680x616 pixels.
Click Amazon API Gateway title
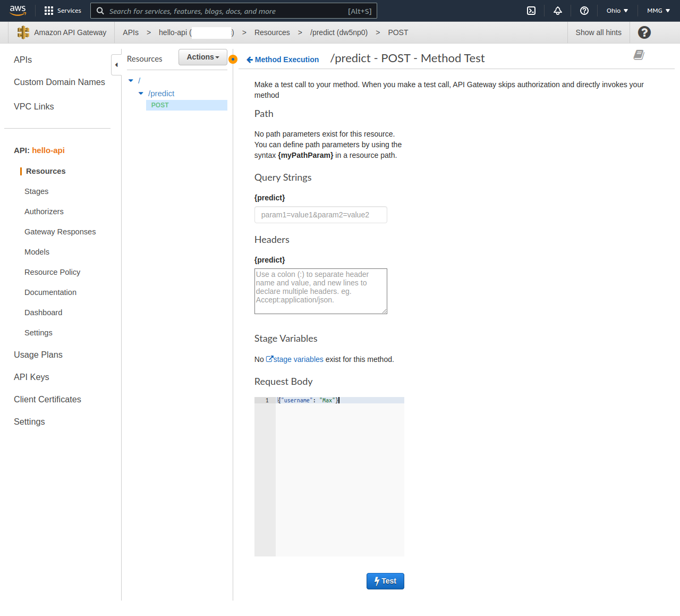[x=70, y=32]
